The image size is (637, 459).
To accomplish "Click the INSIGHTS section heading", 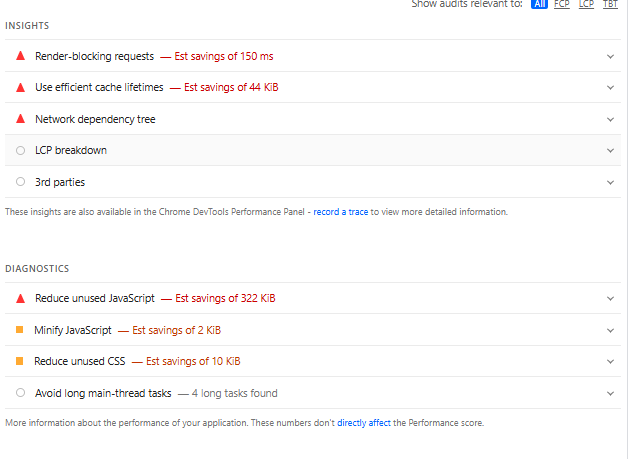I will (x=27, y=26).
